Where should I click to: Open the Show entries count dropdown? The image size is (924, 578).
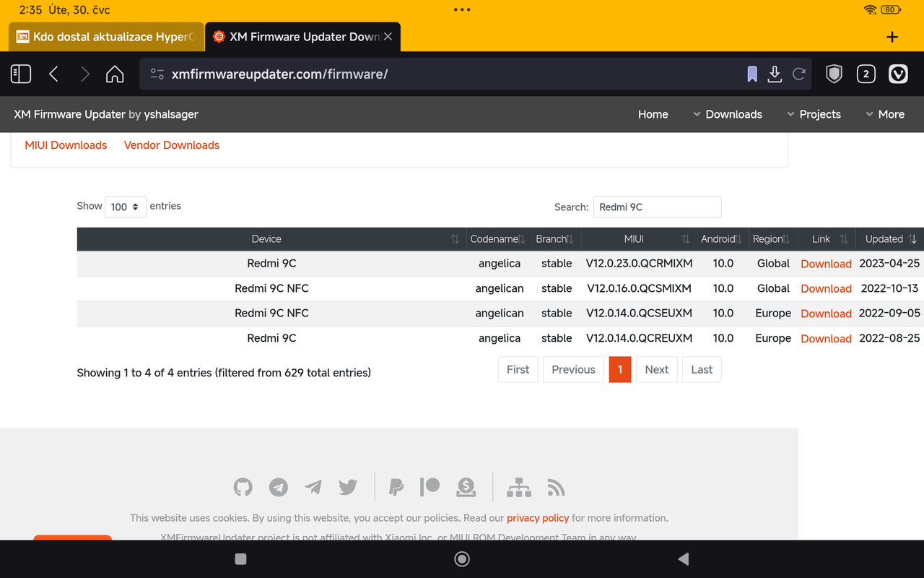tap(126, 207)
